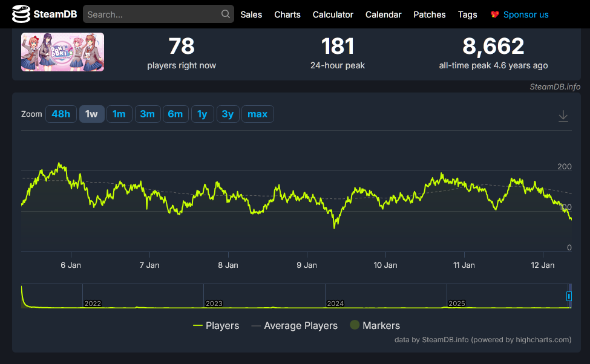Screen dimensions: 590x364
Task: Click the 78 players right now value
Action: (x=182, y=46)
